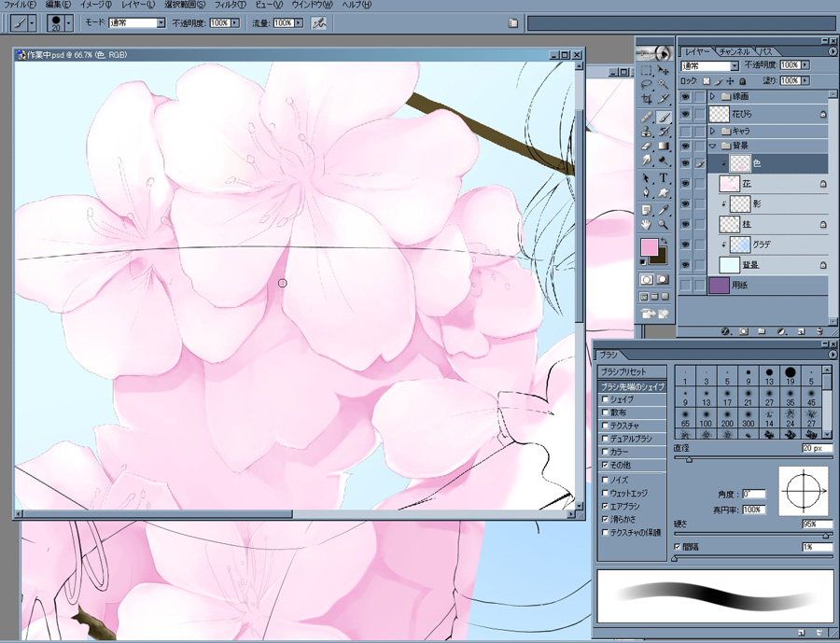Select the History Brush tool
This screenshot has height=643, width=840.
click(664, 132)
